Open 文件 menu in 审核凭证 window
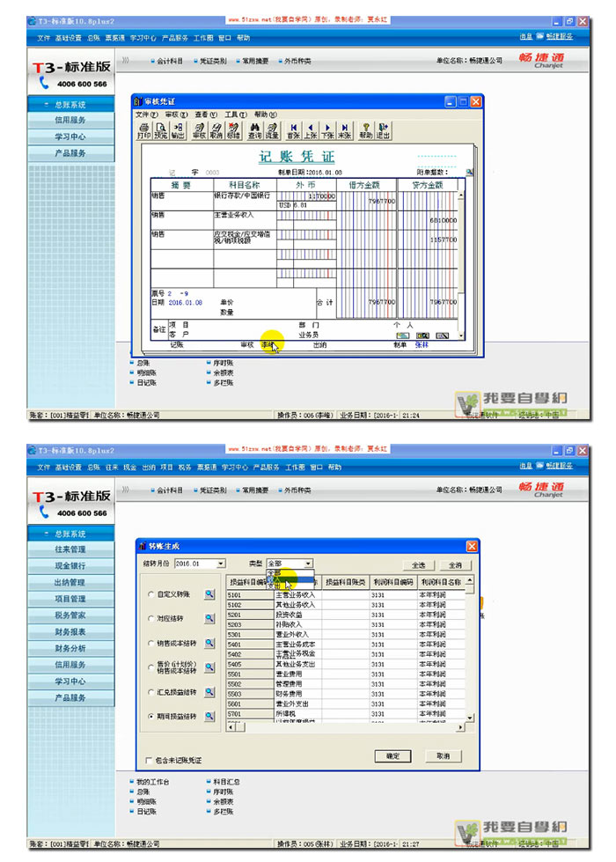 (146, 114)
